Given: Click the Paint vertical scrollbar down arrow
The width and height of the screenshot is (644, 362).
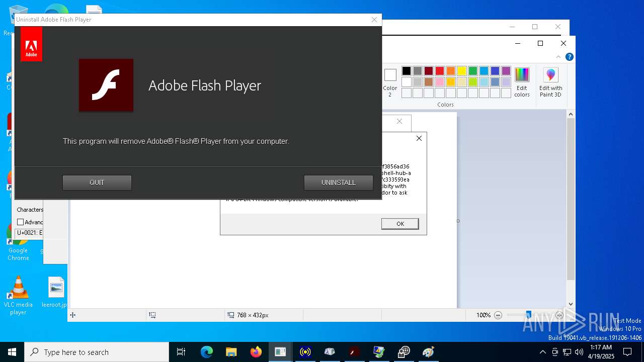Looking at the screenshot, I should (571, 304).
